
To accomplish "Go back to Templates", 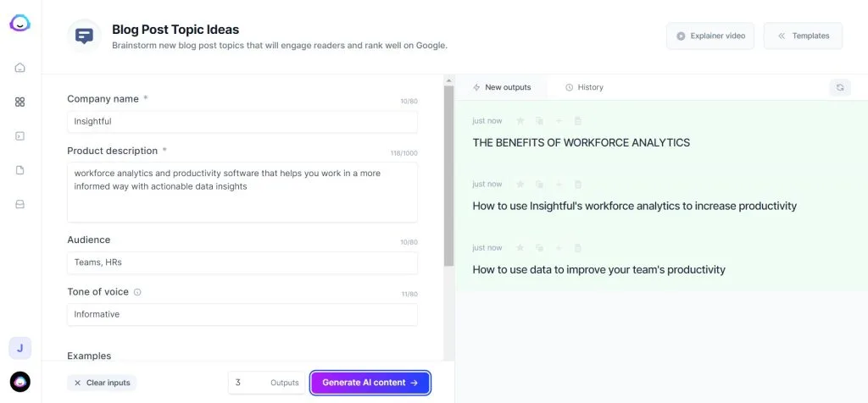I will click(x=804, y=36).
